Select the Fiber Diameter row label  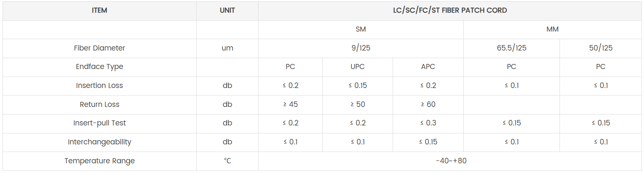point(100,48)
